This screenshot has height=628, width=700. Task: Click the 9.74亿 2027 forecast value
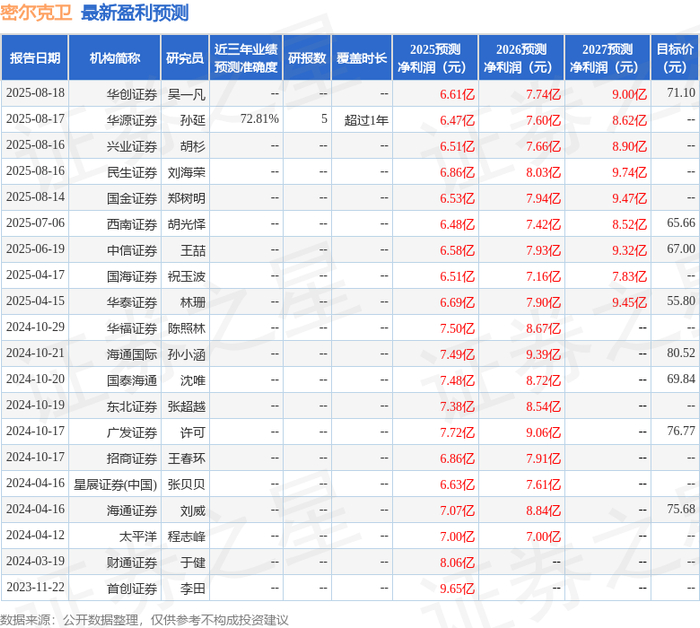point(629,172)
